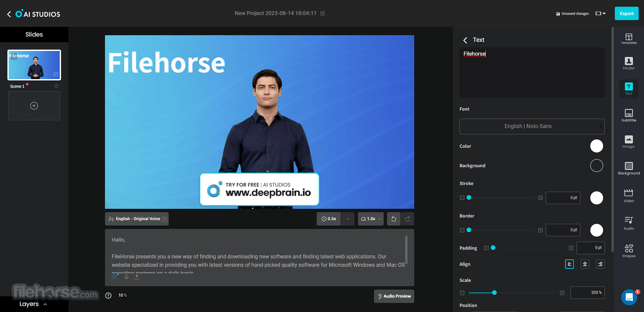Open the Shapes panel
Screen dimensions: 644x312
[x=629, y=251]
